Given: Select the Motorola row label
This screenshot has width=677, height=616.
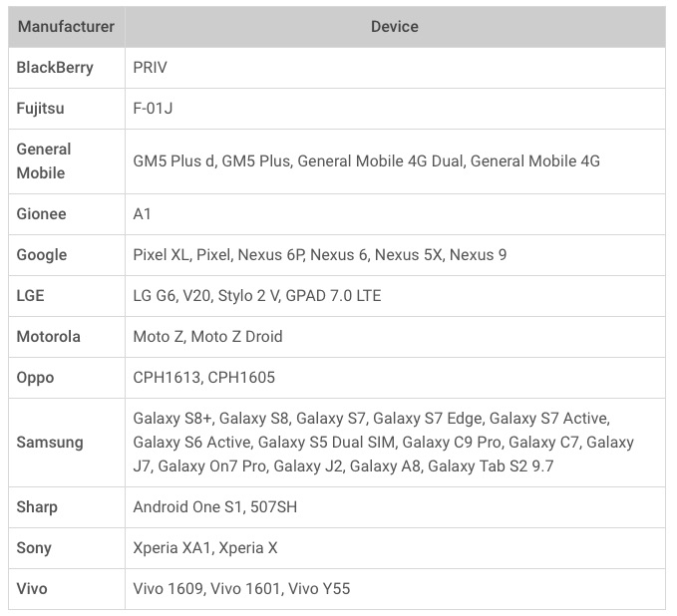Looking at the screenshot, I should point(48,337).
